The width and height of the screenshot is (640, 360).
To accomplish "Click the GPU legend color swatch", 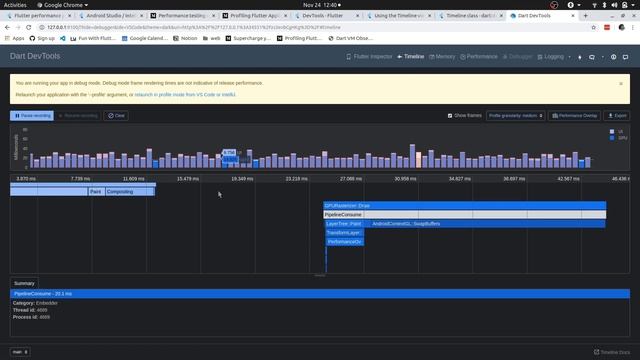I will pos(612,138).
